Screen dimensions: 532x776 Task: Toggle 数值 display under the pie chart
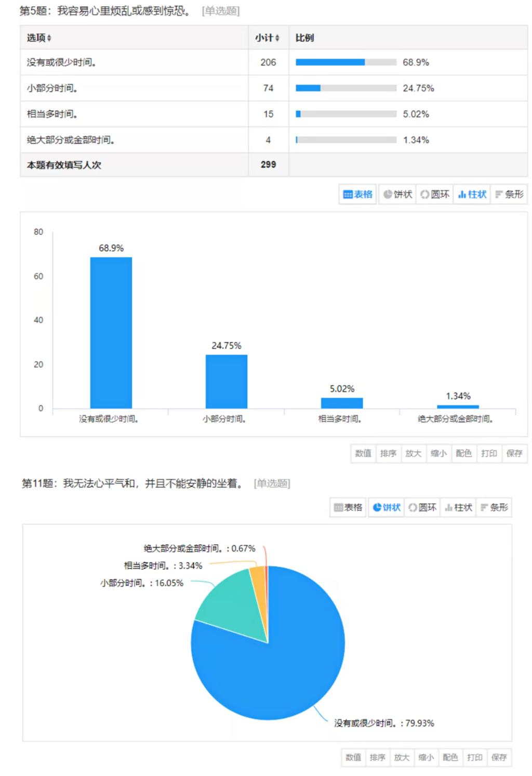click(x=353, y=757)
